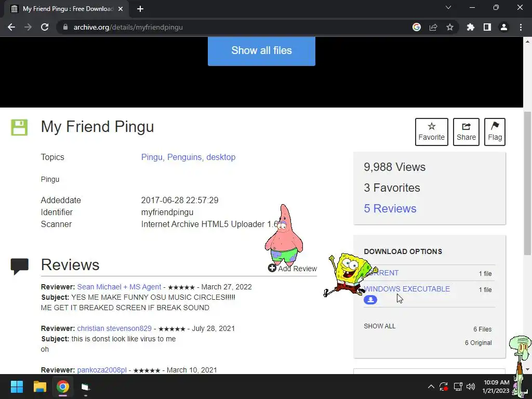
Task: Open the Windows Start menu
Action: (17, 387)
